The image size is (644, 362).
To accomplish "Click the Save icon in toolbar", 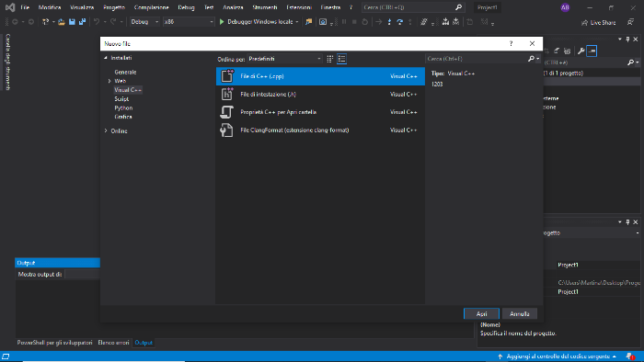I will 72,22.
